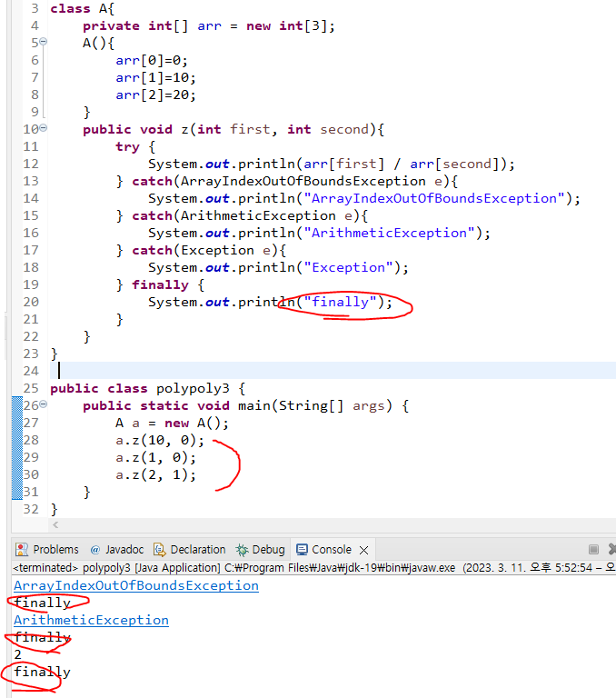Click line number 24 in the gutter
This screenshot has width=616, height=698.
pyautogui.click(x=31, y=371)
